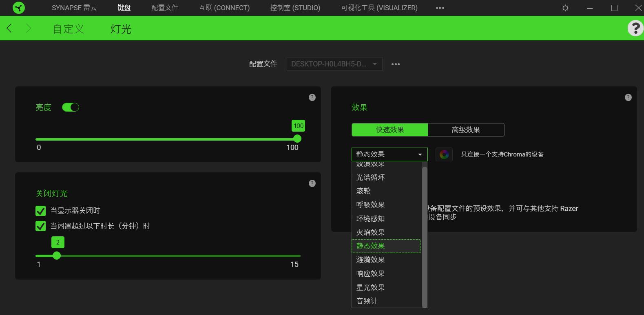Image resolution: width=644 pixels, height=315 pixels.
Task: Open more tabs via top ellipsis
Action: coord(440,8)
